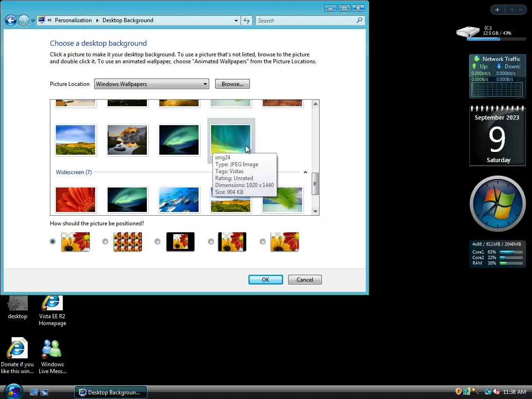
Task: Open Vista EE R2 Homepage shortcut
Action: point(52,311)
